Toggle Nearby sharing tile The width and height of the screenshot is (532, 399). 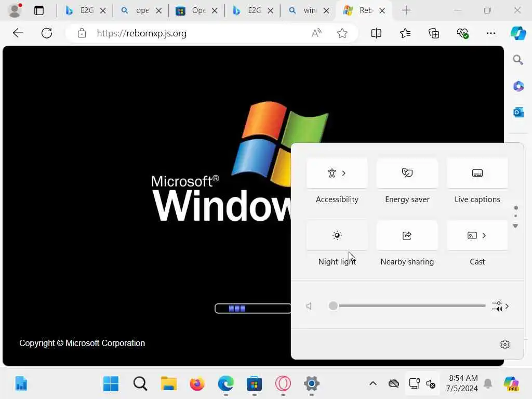[407, 235]
